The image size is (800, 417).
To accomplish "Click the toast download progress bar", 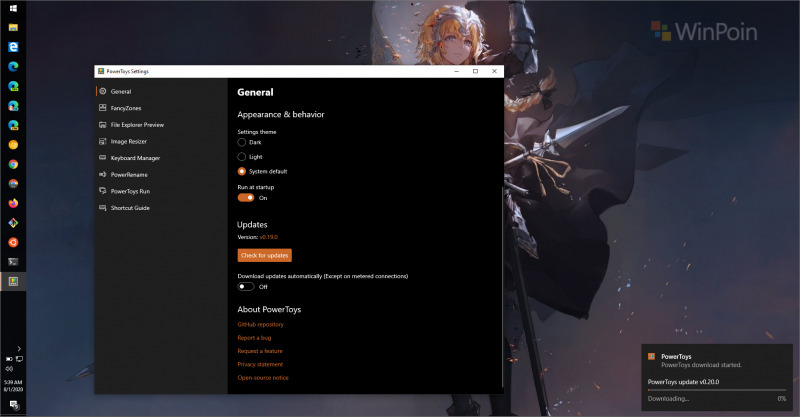I will pyautogui.click(x=717, y=390).
